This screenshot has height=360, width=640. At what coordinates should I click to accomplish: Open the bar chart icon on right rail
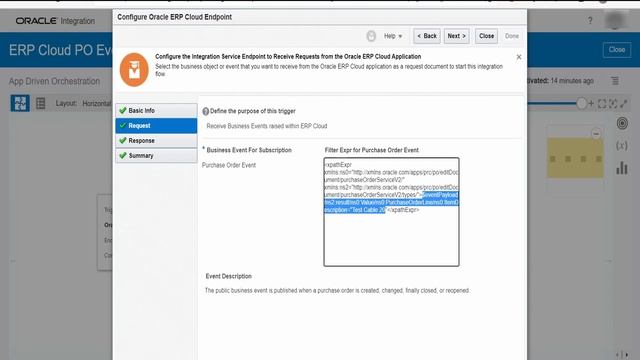622,167
